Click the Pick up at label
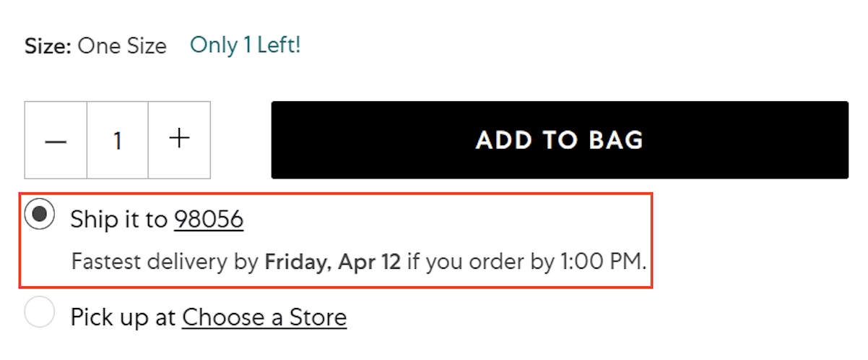This screenshot has width=868, height=360. pos(123,317)
